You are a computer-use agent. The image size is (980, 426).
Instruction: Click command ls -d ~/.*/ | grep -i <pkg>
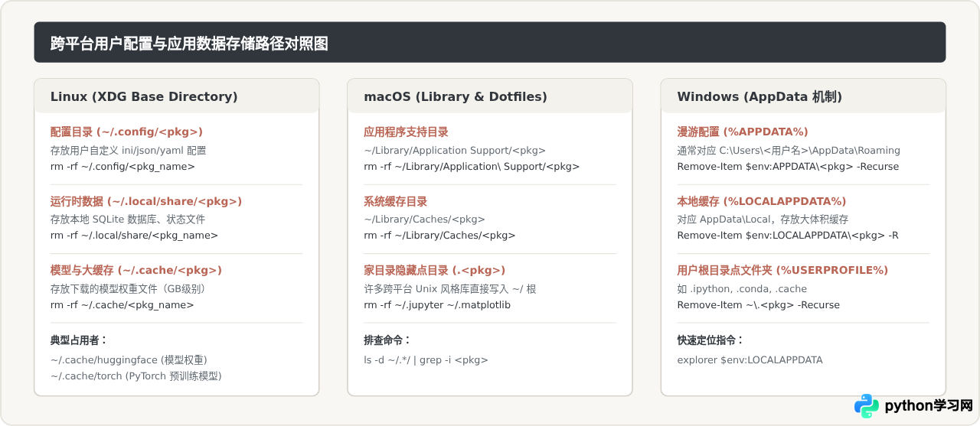click(426, 359)
